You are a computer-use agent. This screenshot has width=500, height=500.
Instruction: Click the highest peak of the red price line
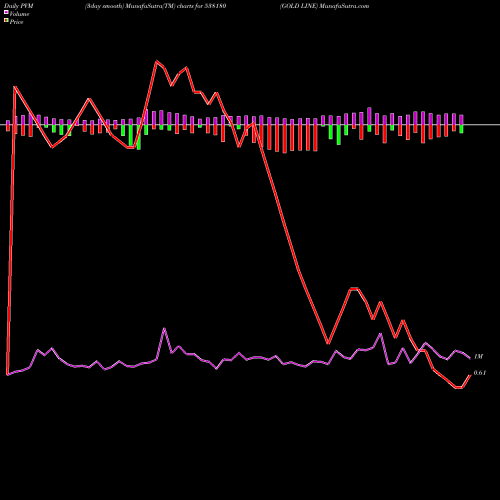(157, 61)
